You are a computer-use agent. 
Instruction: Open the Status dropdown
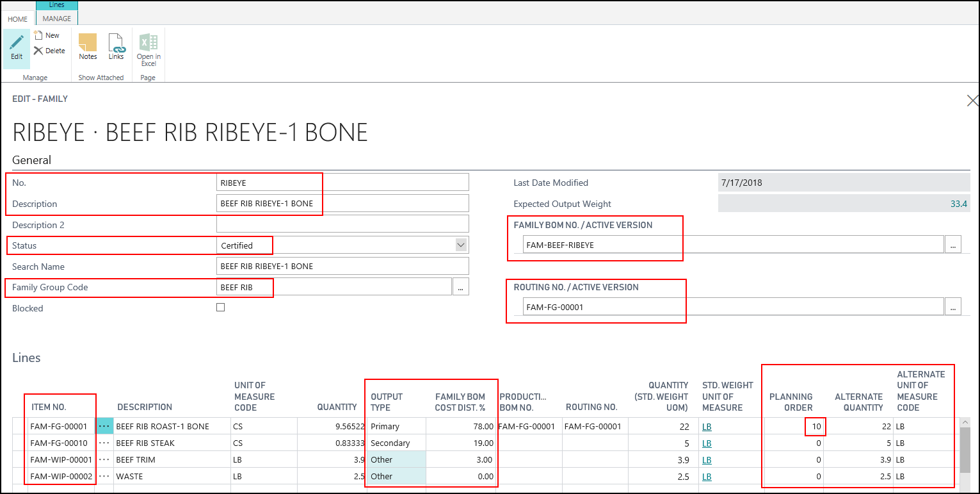coord(461,245)
